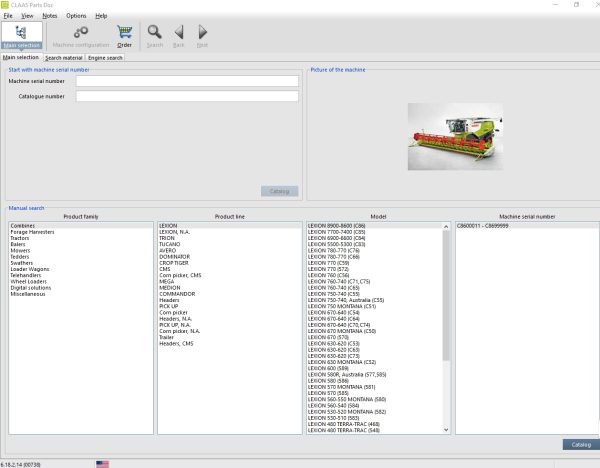
Task: Select DOMINATOR product line
Action: click(x=230, y=257)
